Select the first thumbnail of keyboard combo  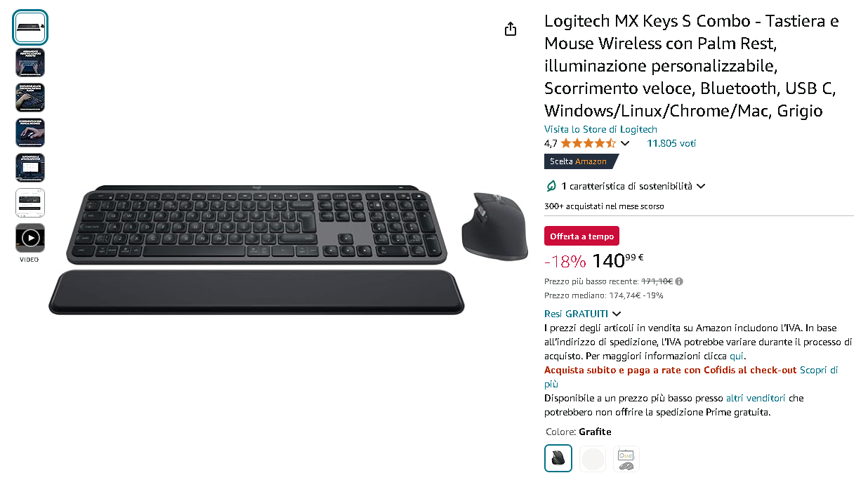(30, 27)
